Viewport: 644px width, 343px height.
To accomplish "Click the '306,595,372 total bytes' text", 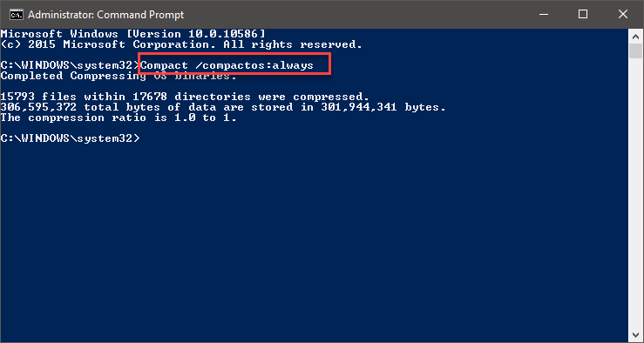I will click(x=89, y=107).
